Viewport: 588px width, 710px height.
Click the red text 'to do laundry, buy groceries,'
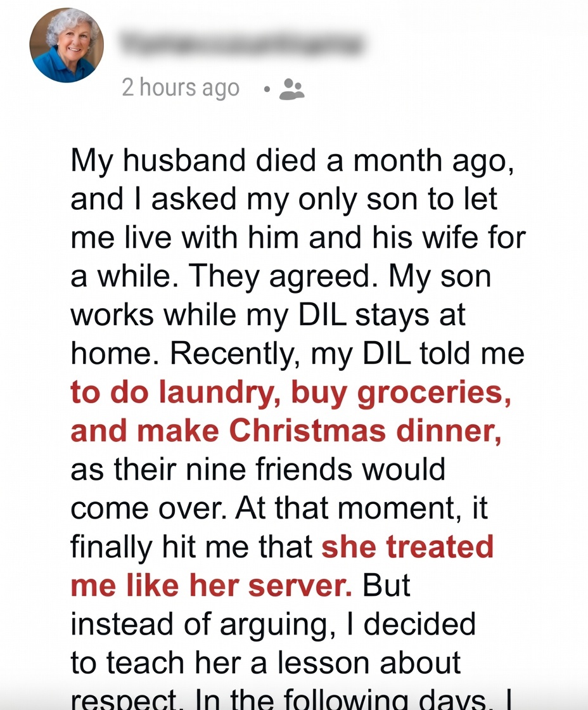click(291, 393)
